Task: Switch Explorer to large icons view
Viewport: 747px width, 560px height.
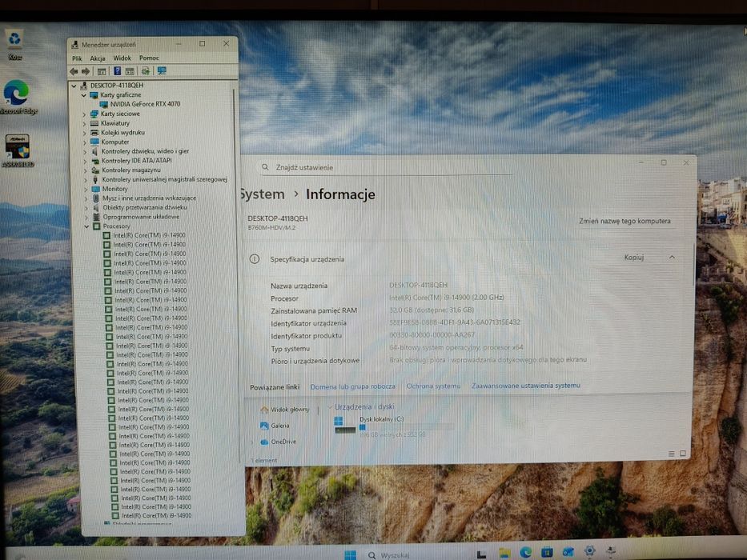Action: pos(683,454)
